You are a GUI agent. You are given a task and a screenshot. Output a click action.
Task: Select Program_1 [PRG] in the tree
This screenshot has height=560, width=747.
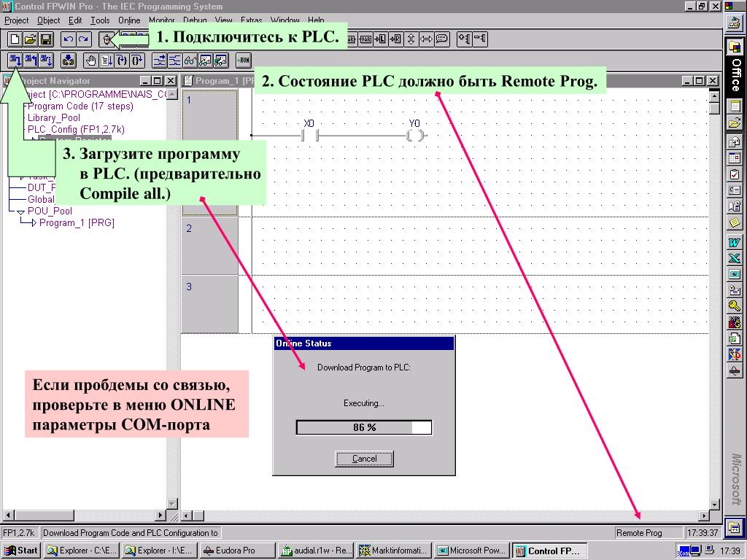[x=77, y=223]
